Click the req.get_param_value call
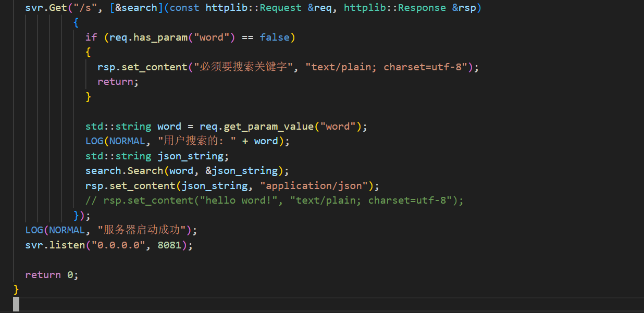The image size is (644, 313). (x=256, y=127)
